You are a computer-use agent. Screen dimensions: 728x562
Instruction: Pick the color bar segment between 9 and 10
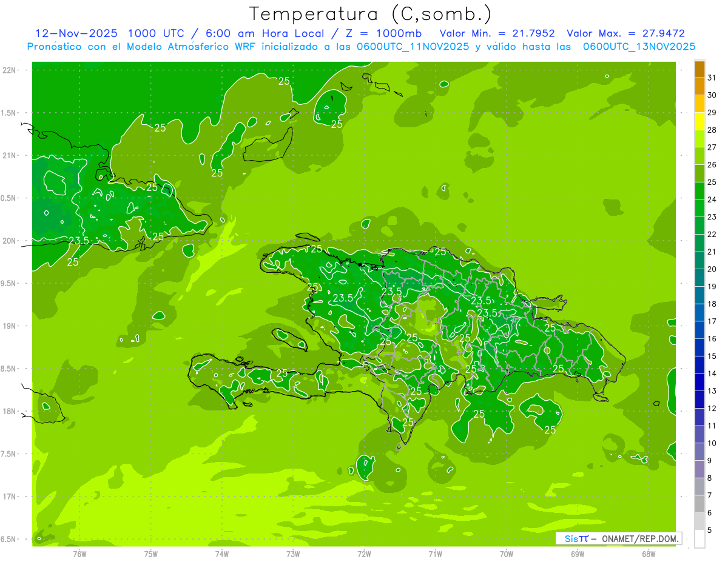point(699,452)
